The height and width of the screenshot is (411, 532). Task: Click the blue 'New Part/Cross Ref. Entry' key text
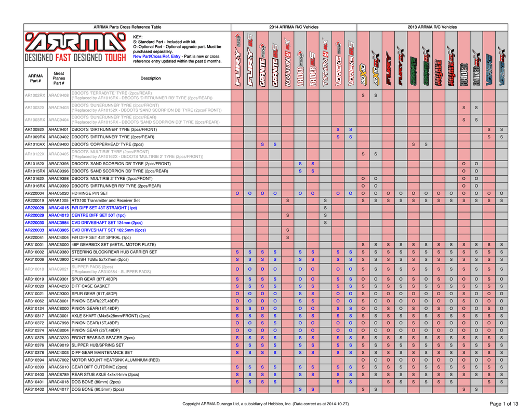coord(157,56)
